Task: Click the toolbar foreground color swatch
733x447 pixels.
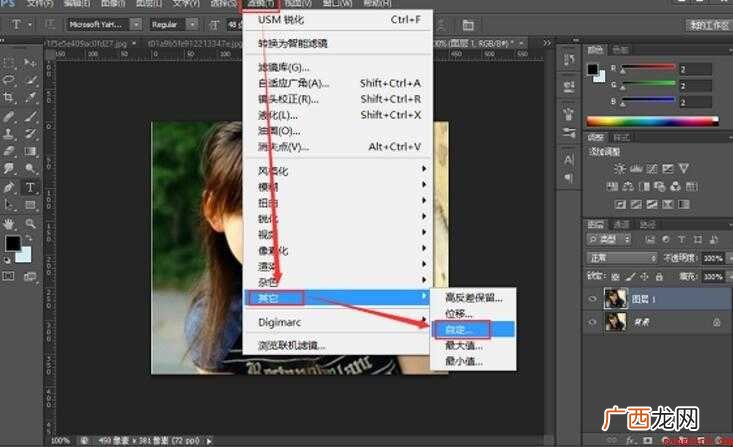Action: [x=13, y=243]
